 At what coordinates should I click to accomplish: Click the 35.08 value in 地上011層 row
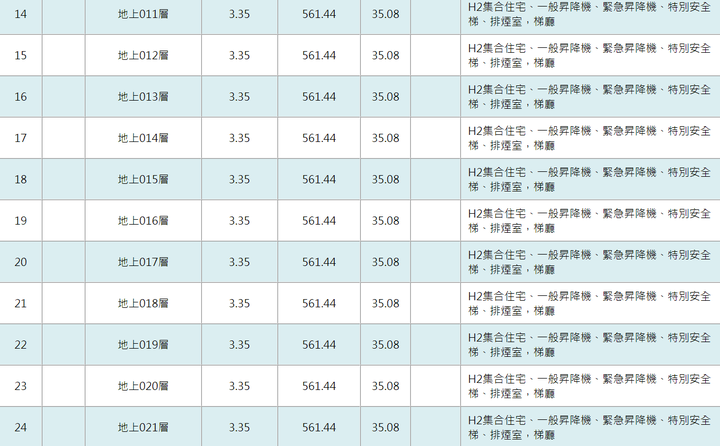[386, 14]
